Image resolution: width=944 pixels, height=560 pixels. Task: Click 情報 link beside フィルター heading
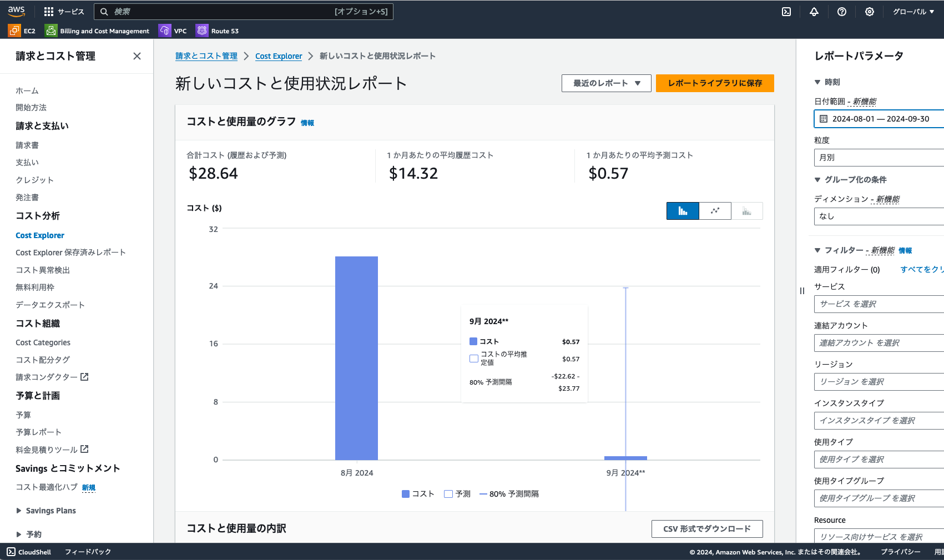pos(905,251)
